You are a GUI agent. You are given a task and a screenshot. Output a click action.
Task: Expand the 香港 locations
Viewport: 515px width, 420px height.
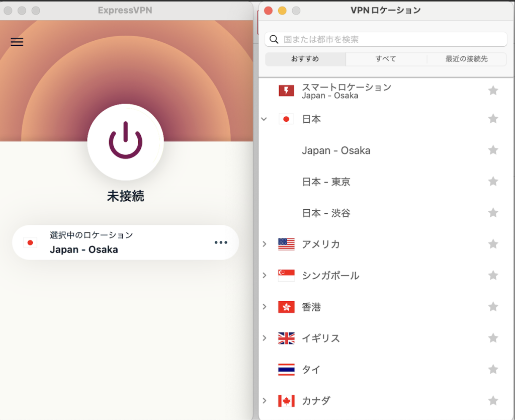[264, 306]
